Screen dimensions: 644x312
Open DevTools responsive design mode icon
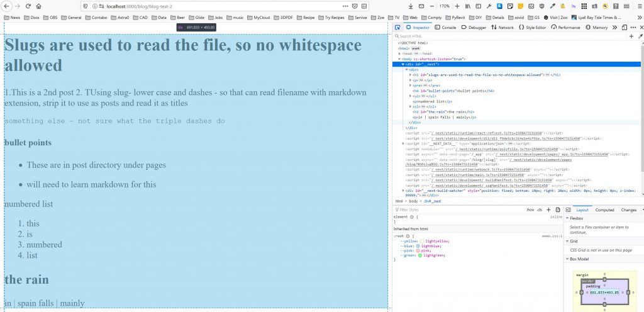(x=624, y=28)
